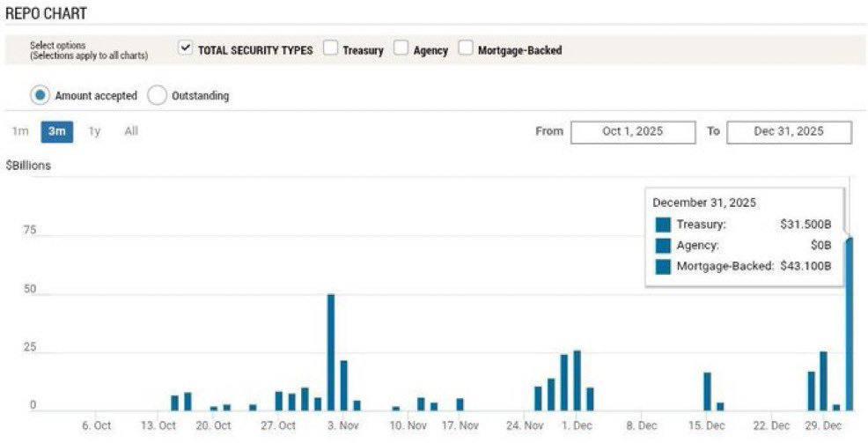Click the 24. Nov axis label
The height and width of the screenshot is (443, 868).
coord(525,426)
